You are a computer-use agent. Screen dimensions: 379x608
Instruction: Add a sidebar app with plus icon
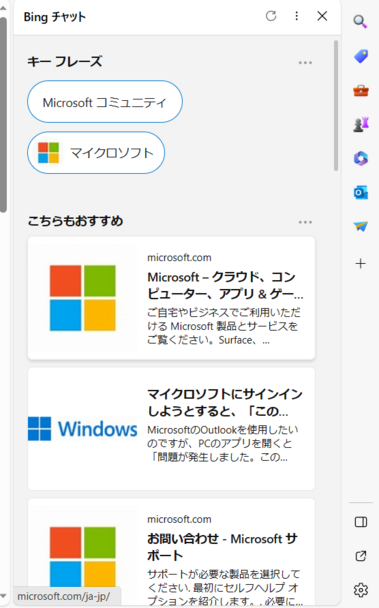[x=361, y=264]
